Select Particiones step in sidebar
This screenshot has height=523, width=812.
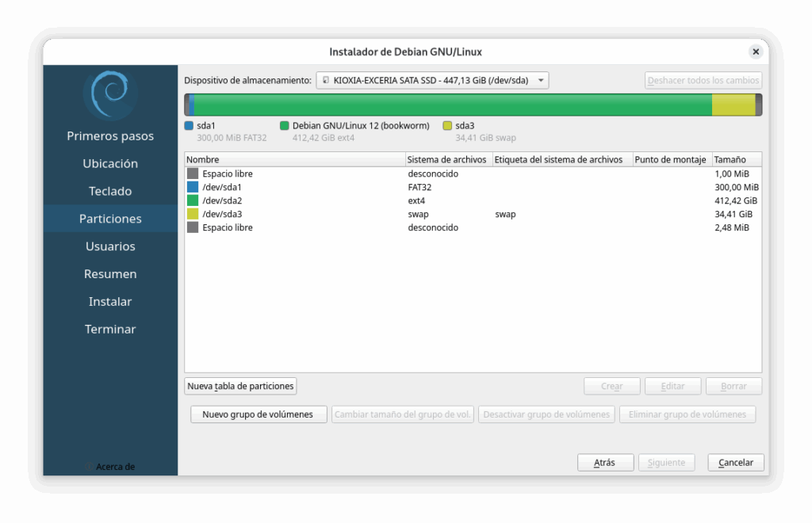[x=110, y=219]
